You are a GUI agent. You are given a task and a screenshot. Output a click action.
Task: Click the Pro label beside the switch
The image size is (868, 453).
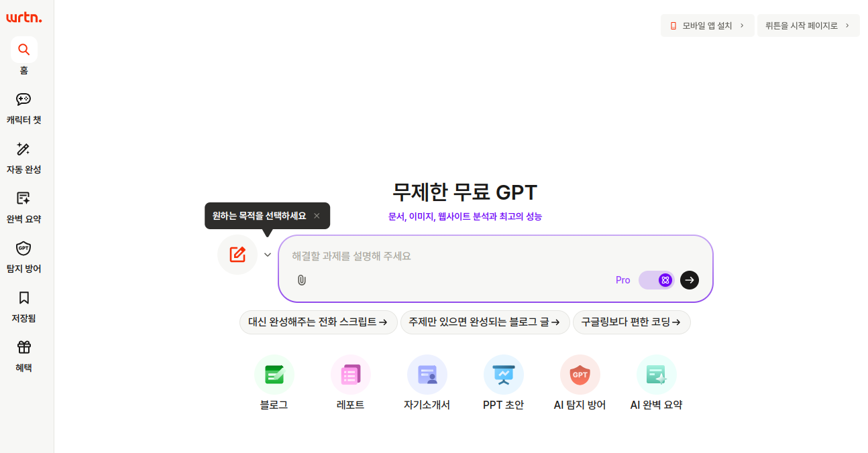(623, 280)
